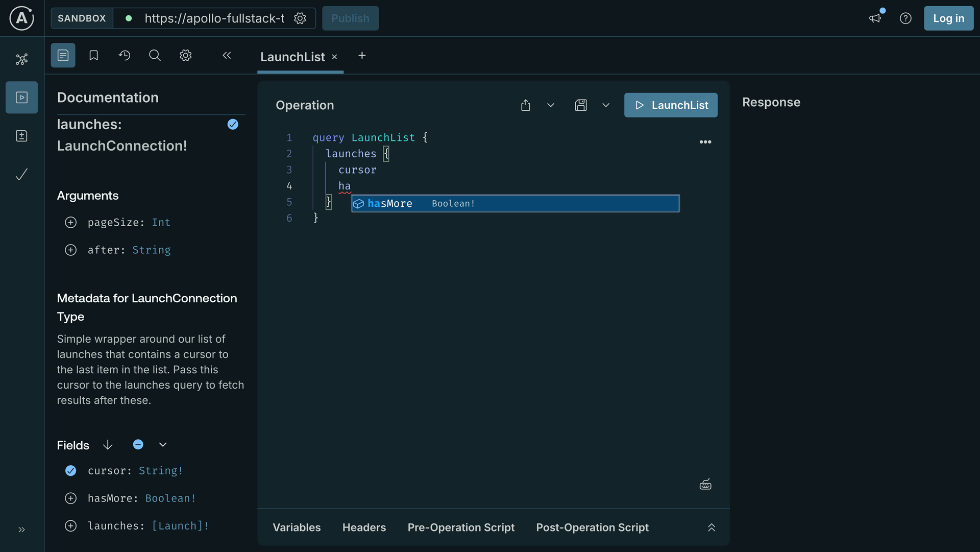Add the pageSize argument

click(x=70, y=222)
